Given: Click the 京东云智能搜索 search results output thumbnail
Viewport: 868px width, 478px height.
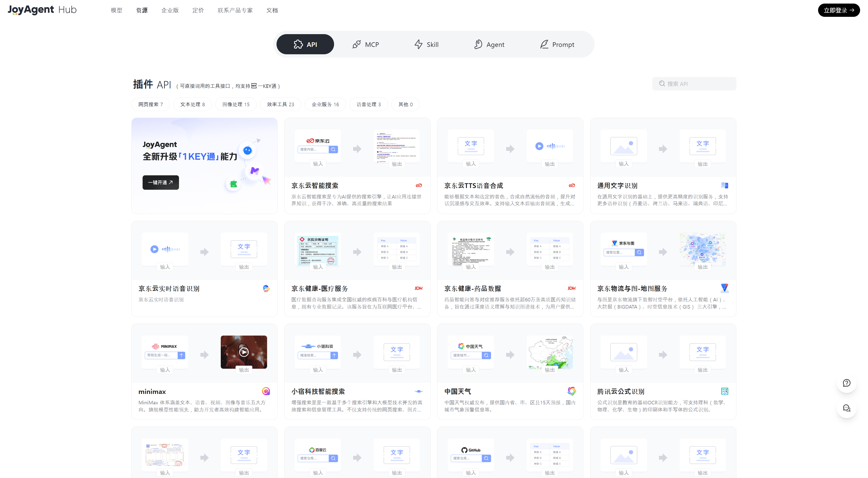Looking at the screenshot, I should coord(397,146).
